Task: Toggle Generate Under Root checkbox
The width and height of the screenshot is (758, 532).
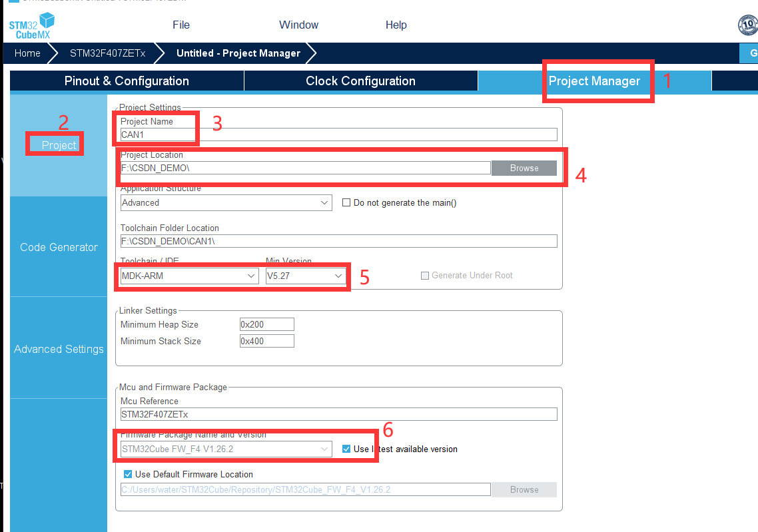Action: pos(425,276)
